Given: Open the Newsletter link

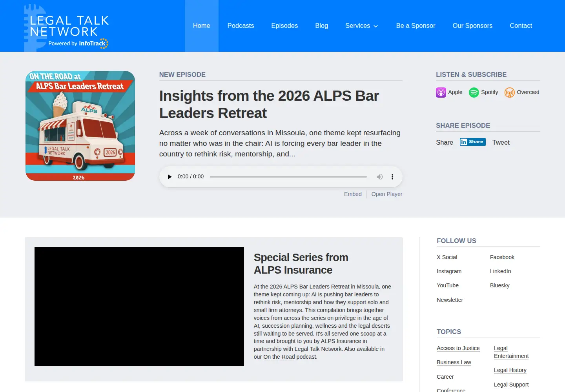Looking at the screenshot, I should (450, 300).
